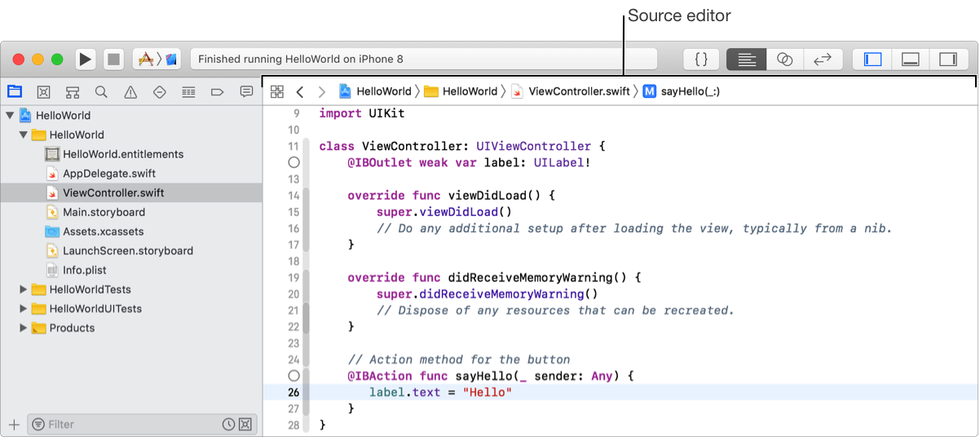Click comment "Action method for the button"
The image size is (980, 437).
tap(459, 360)
